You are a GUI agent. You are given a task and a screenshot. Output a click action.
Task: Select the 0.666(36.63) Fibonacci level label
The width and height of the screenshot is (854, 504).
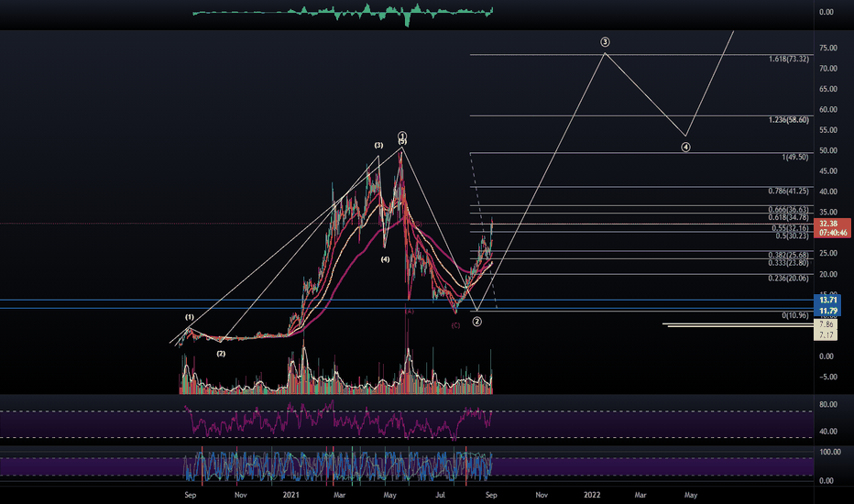pos(789,210)
